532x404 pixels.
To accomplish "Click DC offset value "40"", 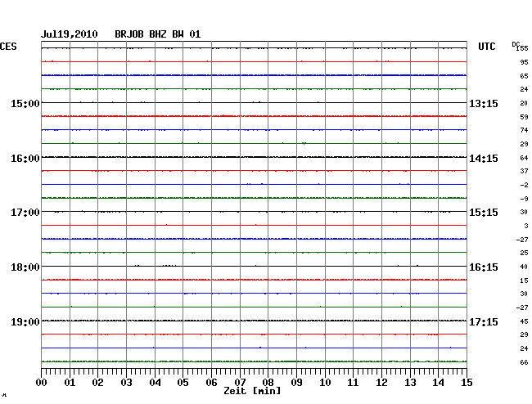I will (x=524, y=267).
